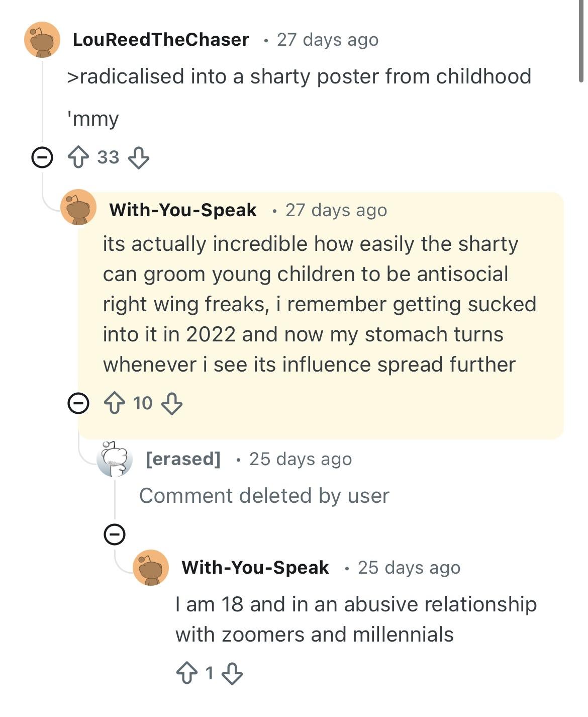Viewport: 588px width, 717px height.
Task: Downvote the abusive relationship comment
Action: tap(232, 673)
